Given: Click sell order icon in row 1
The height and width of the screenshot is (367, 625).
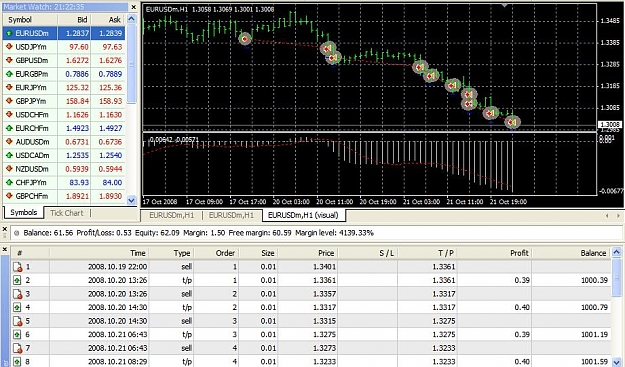Looking at the screenshot, I should click(x=17, y=267).
